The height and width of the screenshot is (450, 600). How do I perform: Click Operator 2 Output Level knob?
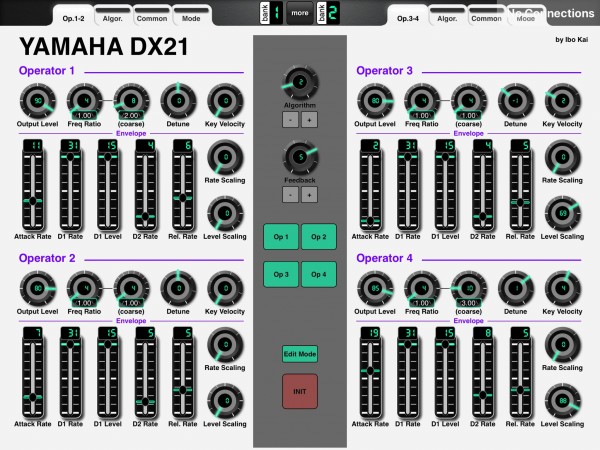[38, 289]
